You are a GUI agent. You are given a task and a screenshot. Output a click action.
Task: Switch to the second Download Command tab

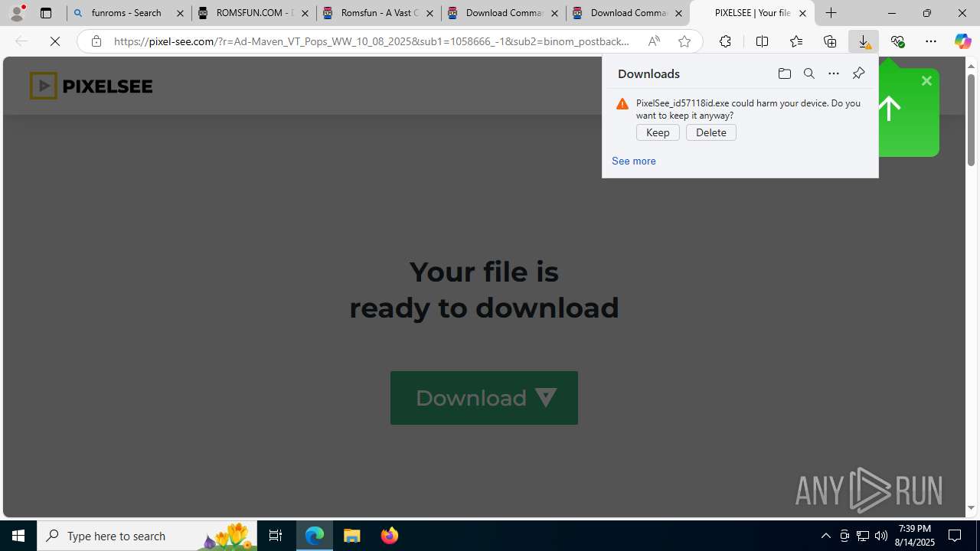click(628, 13)
